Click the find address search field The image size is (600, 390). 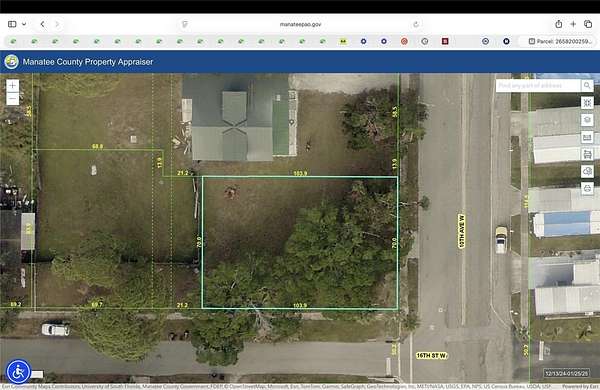(x=538, y=86)
